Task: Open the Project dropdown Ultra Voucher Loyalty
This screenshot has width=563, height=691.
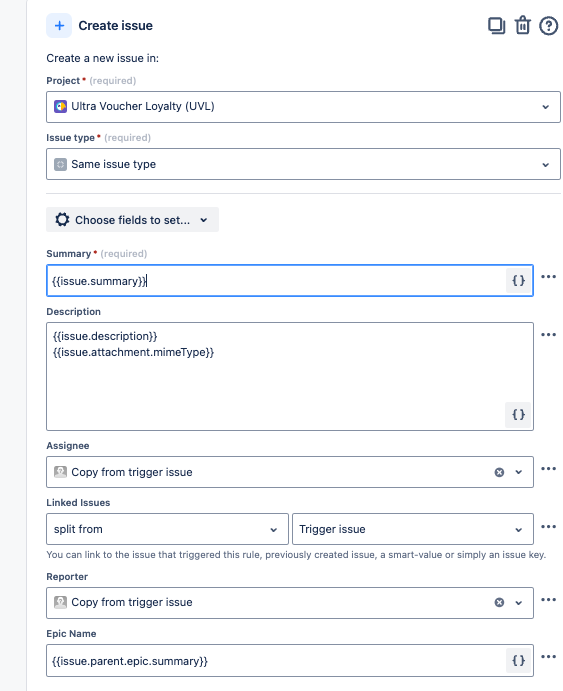Action: click(303, 107)
